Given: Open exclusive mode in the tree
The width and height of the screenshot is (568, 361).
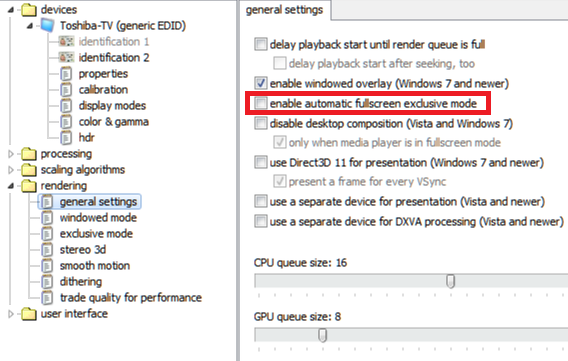Looking at the screenshot, I should pyautogui.click(x=96, y=234).
